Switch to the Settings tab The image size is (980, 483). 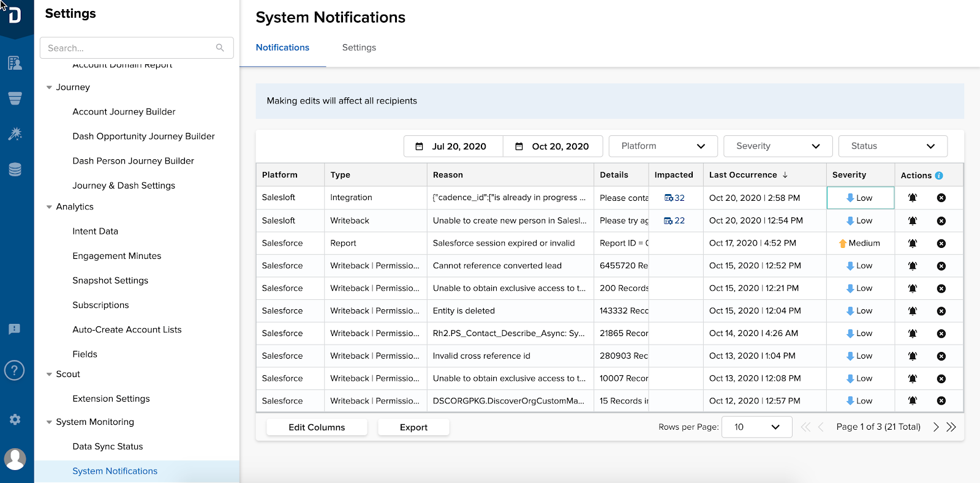point(359,48)
